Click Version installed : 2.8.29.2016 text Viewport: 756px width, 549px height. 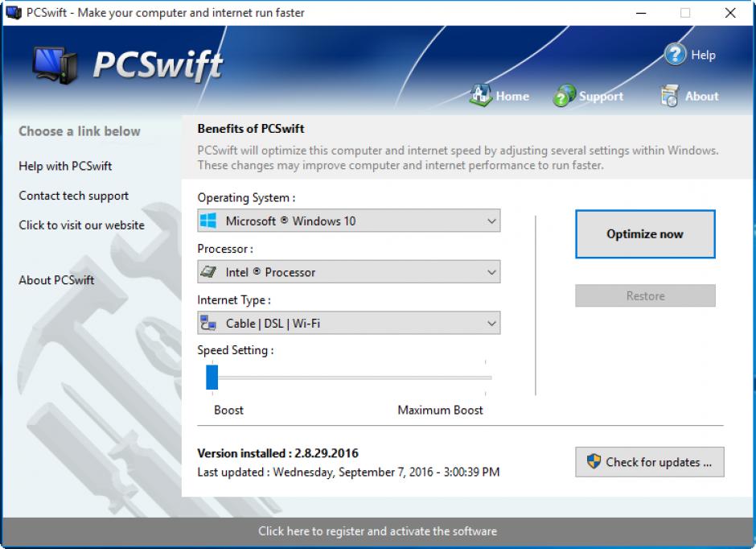(277, 453)
